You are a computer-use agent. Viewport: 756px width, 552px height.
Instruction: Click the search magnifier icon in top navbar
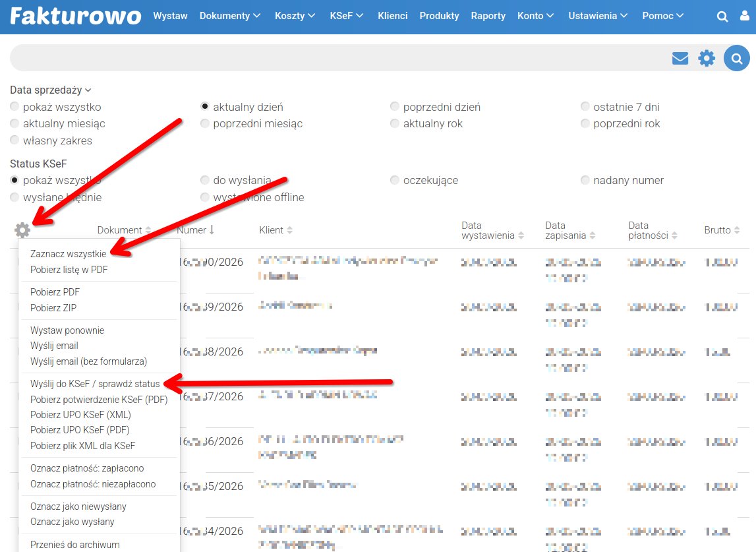[x=723, y=16]
